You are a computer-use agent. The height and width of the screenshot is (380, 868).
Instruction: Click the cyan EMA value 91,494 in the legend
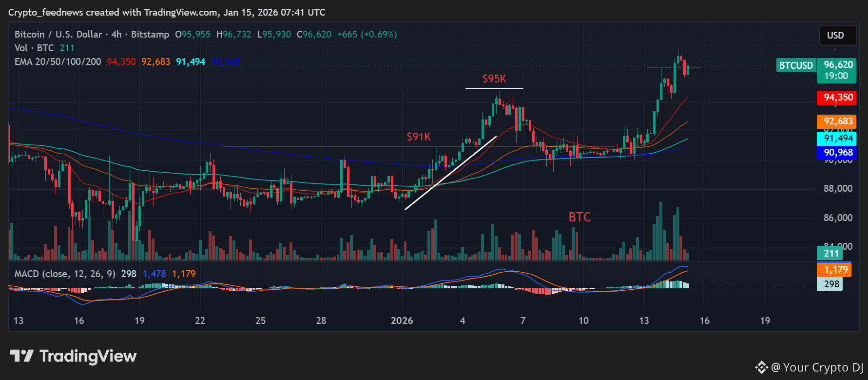click(x=191, y=61)
